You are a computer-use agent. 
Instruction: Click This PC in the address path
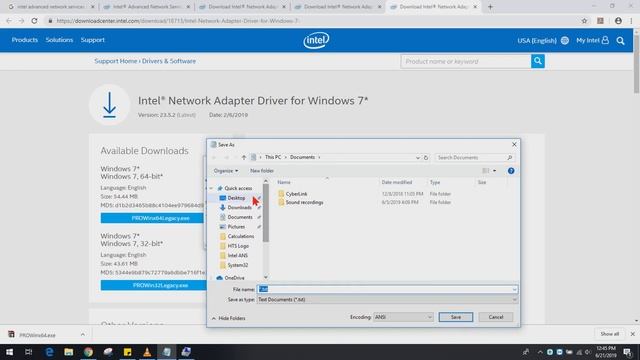click(273, 158)
